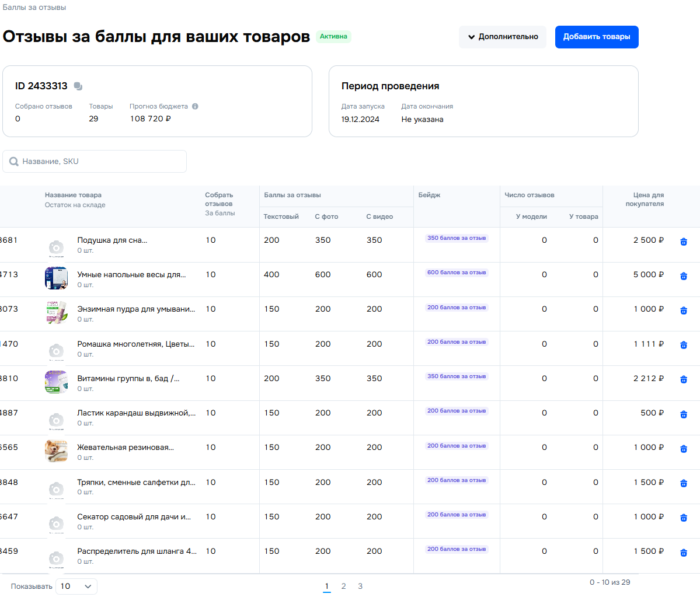700x597 pixels.
Task: Click the Активна status badge
Action: [333, 37]
